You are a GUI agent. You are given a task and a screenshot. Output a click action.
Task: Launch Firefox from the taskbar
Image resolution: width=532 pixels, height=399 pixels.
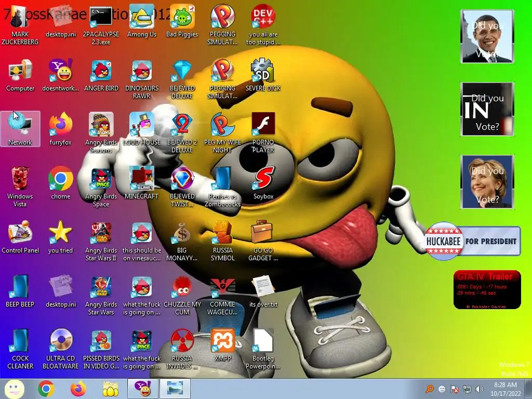coord(78,389)
